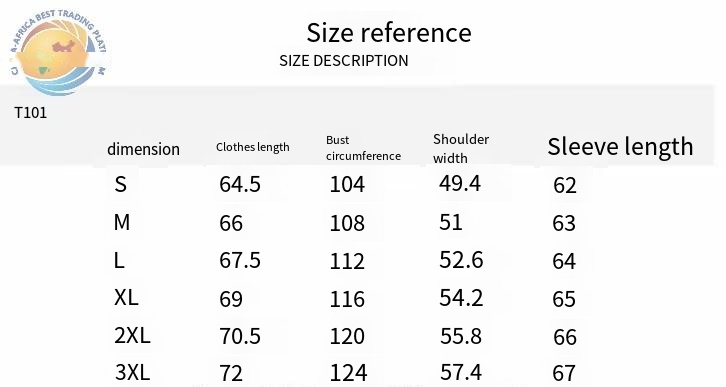Select the dimension column header
726x387 pixels.
[144, 149]
